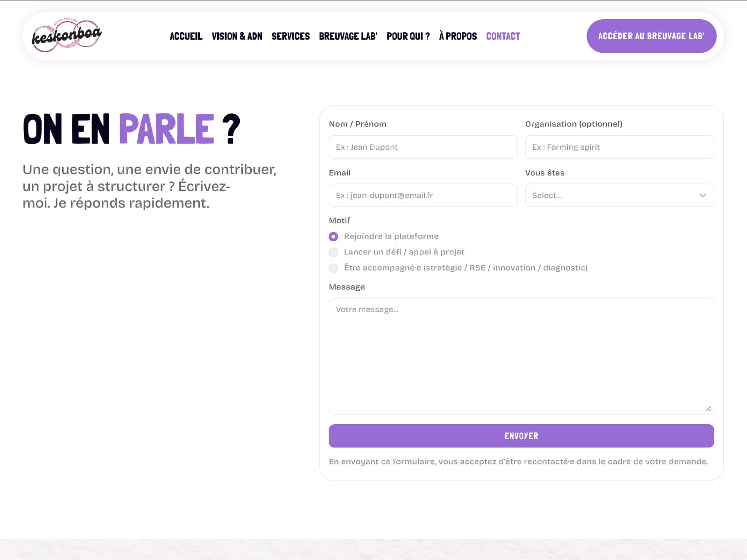747x560 pixels.
Task: Open the Pour qui ? page
Action: pos(408,36)
